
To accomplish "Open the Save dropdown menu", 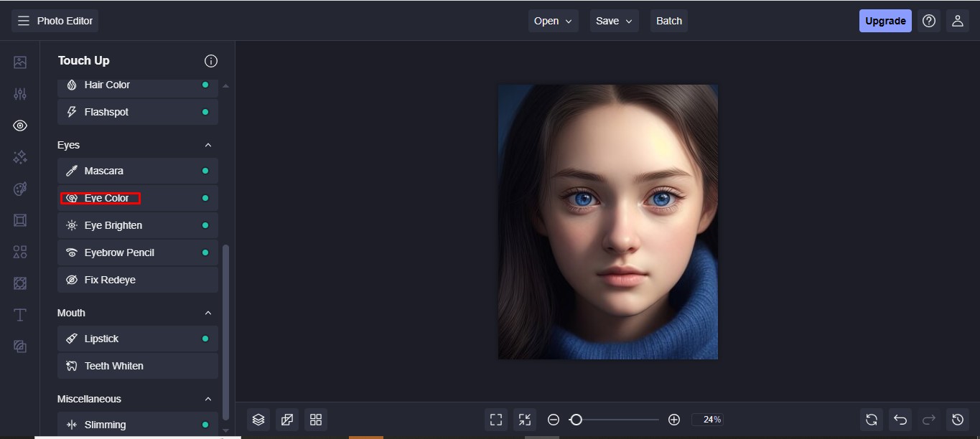I will [x=614, y=20].
